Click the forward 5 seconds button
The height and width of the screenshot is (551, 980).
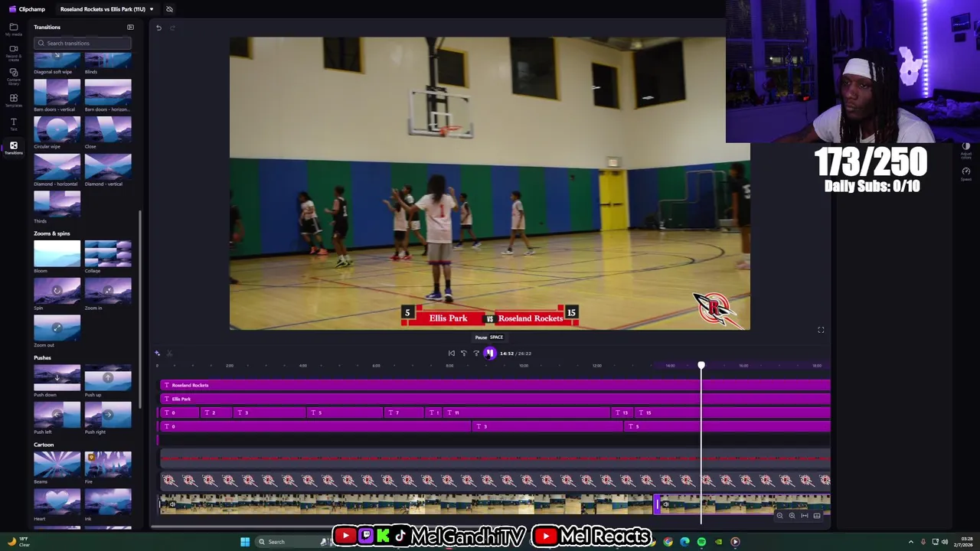point(476,354)
